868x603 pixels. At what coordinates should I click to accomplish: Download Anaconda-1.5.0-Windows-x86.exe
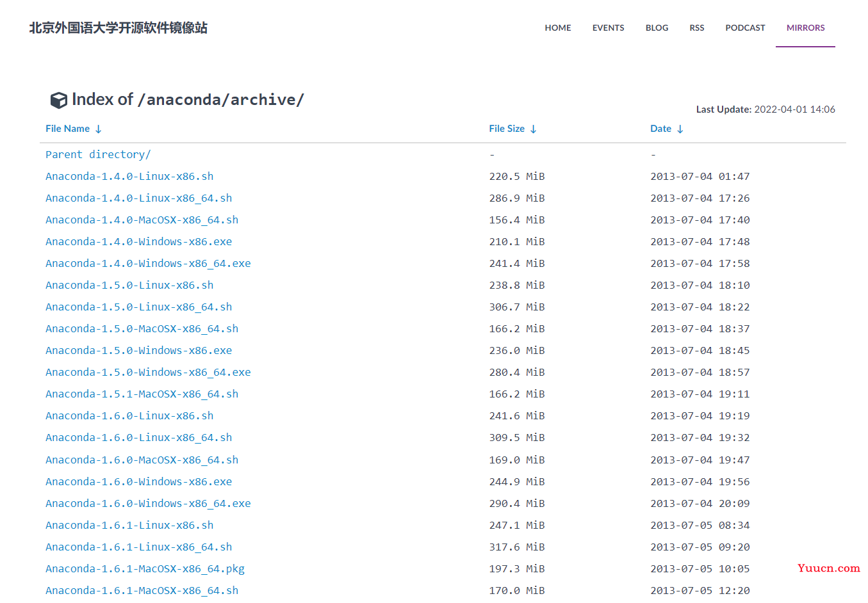pyautogui.click(x=139, y=350)
